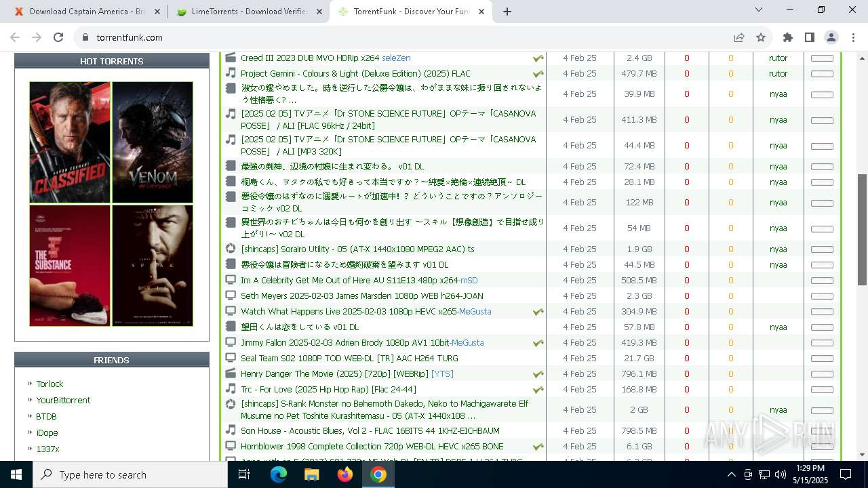
Task: Click the TV icon beside Seth Meyers torrent
Action: point(231,296)
